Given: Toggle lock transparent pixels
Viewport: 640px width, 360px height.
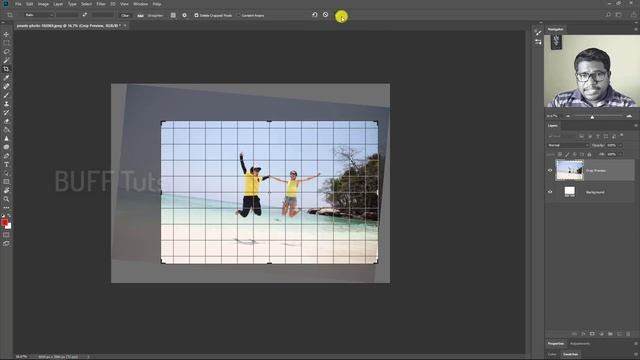Looking at the screenshot, I should click(x=560, y=154).
